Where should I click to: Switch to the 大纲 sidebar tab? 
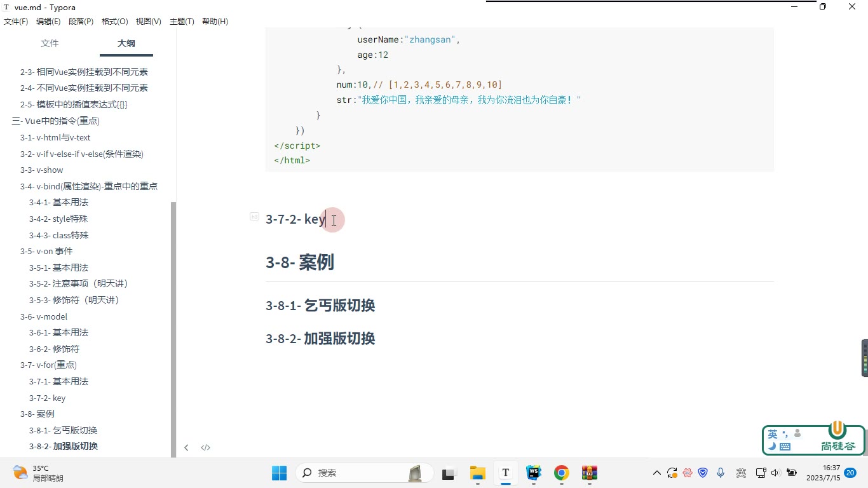(126, 43)
